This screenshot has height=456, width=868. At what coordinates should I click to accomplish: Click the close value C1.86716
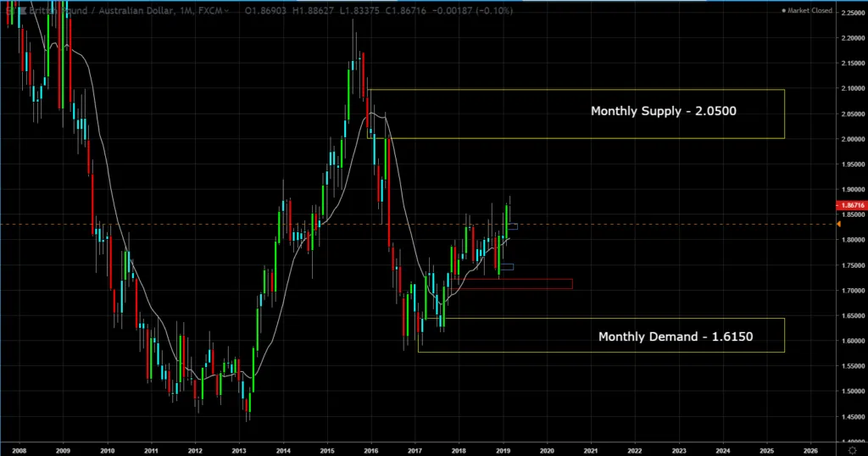coord(406,10)
